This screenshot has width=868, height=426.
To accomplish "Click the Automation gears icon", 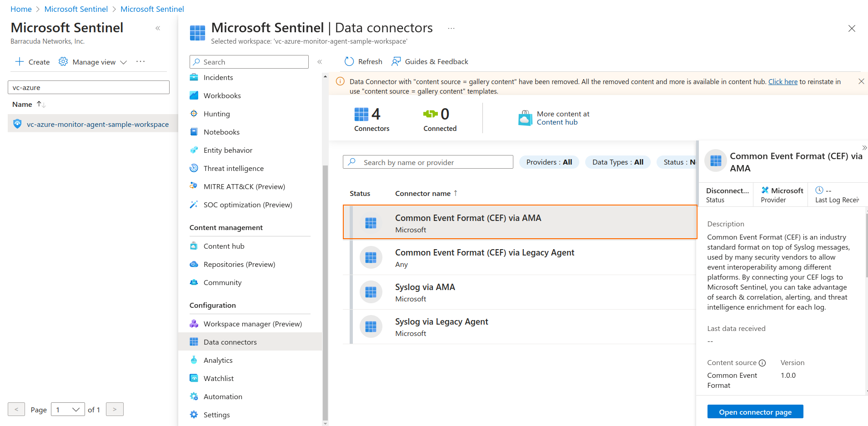I will click(x=194, y=396).
